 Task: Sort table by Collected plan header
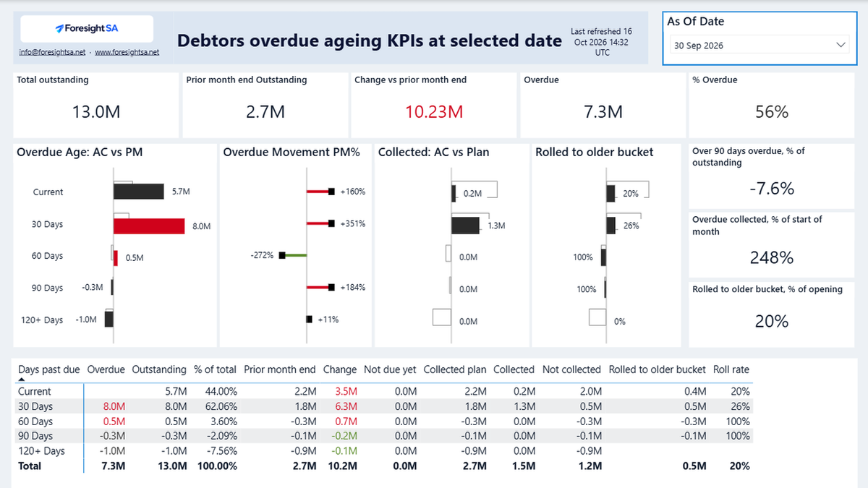tap(455, 369)
